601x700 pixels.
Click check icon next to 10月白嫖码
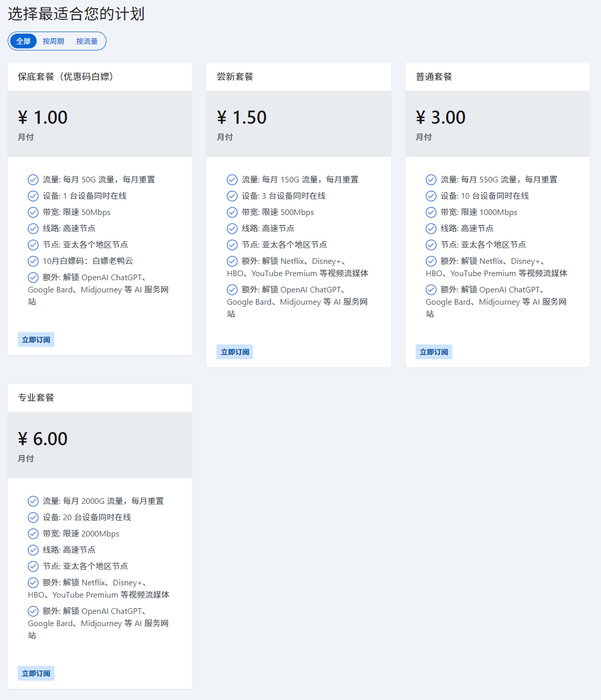pos(33,261)
